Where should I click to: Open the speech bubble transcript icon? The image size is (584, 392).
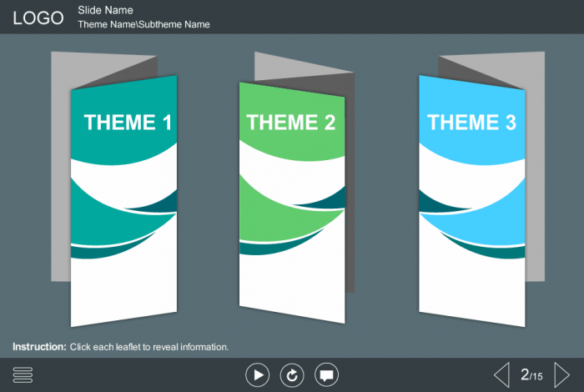pos(327,375)
